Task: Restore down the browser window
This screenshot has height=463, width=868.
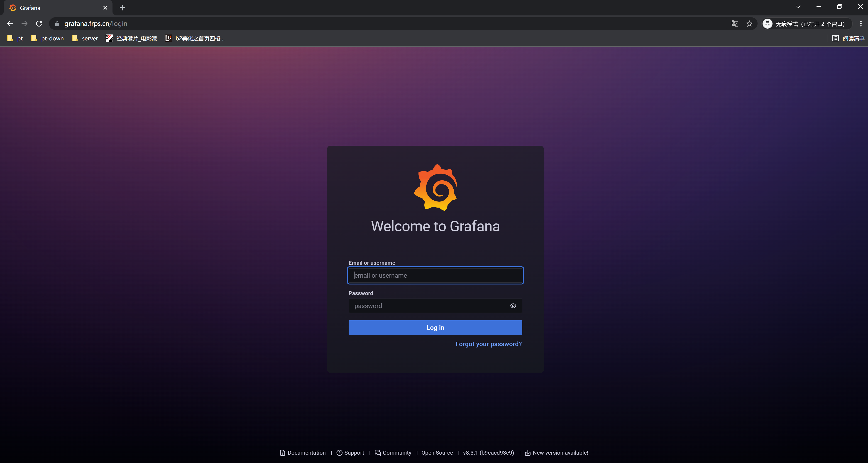Action: (x=839, y=7)
